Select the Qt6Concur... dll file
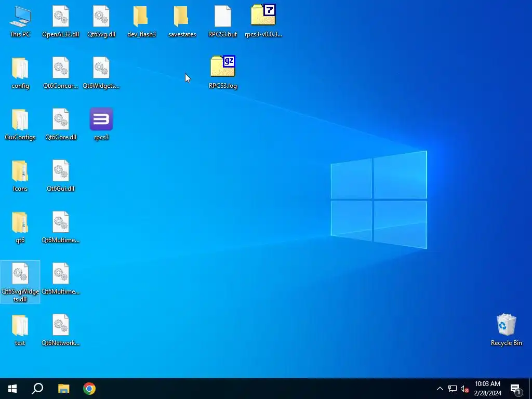Image resolution: width=532 pixels, height=399 pixels. (61, 73)
